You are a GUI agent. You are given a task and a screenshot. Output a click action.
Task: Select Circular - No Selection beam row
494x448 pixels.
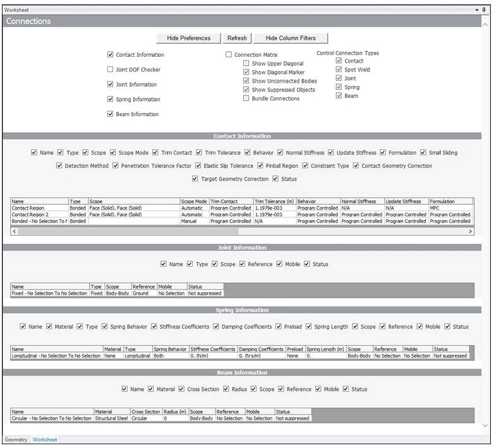click(x=161, y=418)
